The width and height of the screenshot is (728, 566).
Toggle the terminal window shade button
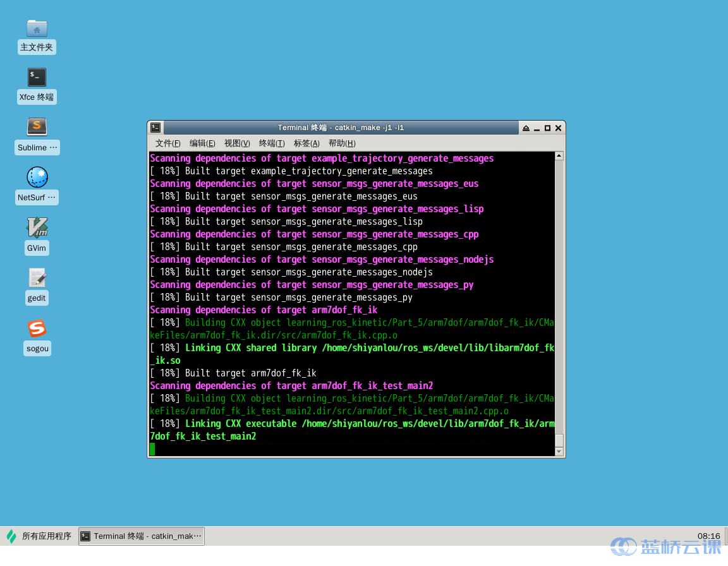[x=526, y=128]
